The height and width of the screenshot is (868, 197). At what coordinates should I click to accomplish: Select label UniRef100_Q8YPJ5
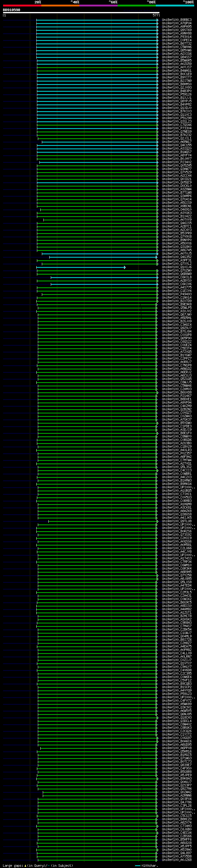click(177, 101)
